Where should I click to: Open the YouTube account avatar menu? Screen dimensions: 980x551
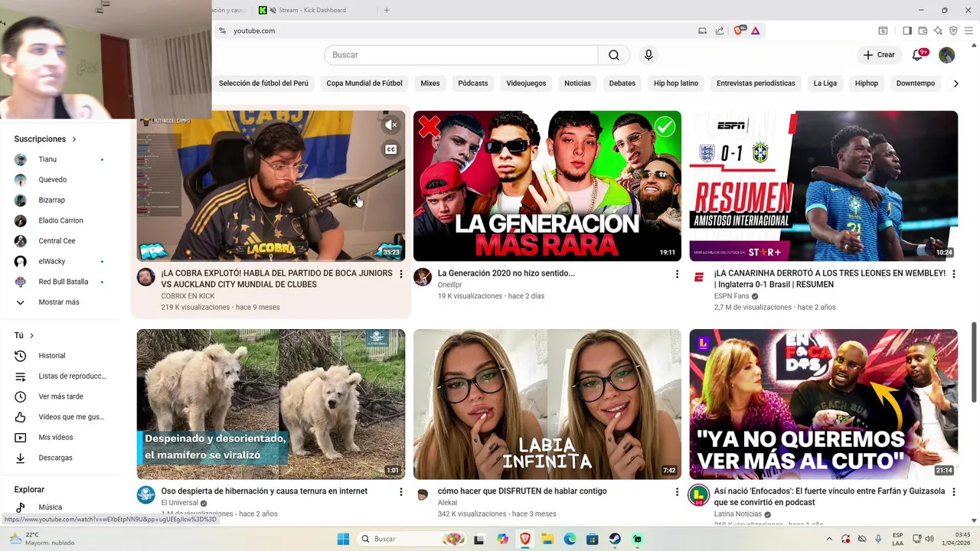pos(947,55)
